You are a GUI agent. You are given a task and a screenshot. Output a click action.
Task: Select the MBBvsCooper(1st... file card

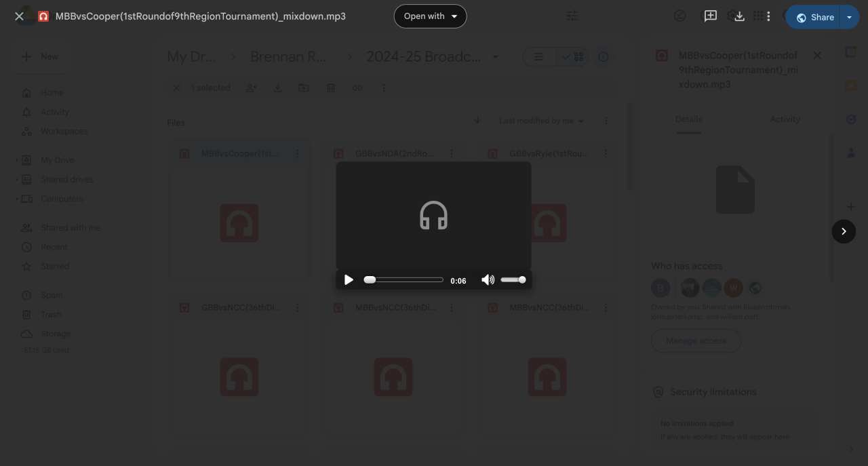(x=239, y=210)
